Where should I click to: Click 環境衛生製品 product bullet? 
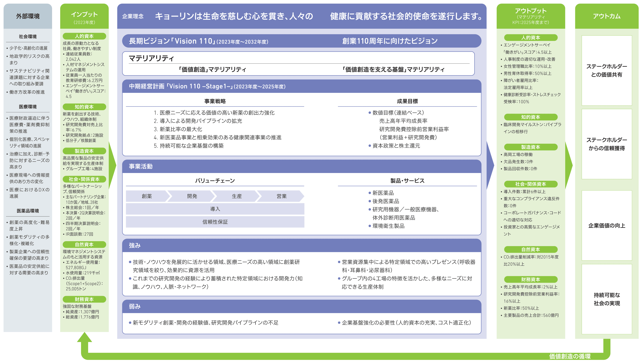point(386,226)
